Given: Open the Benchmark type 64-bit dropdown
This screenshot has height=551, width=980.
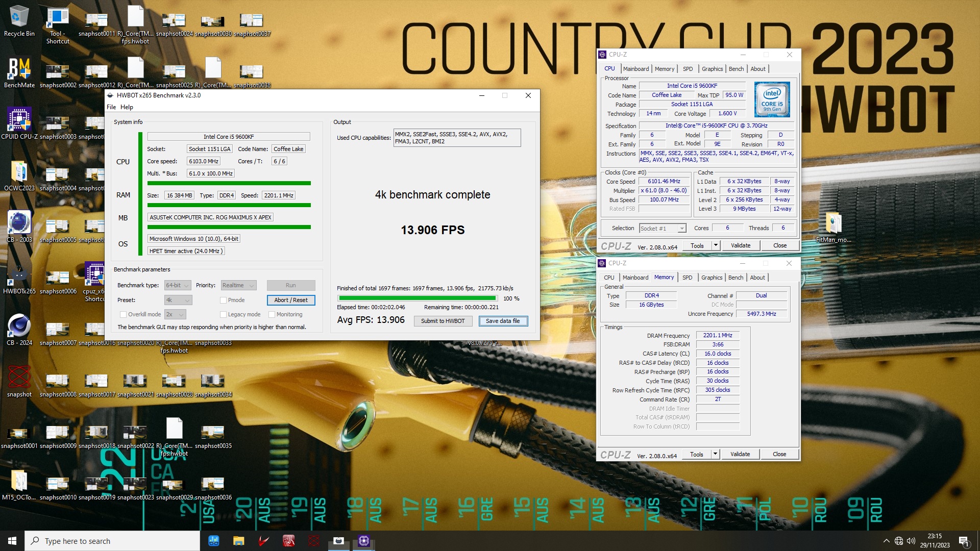Looking at the screenshot, I should 178,285.
